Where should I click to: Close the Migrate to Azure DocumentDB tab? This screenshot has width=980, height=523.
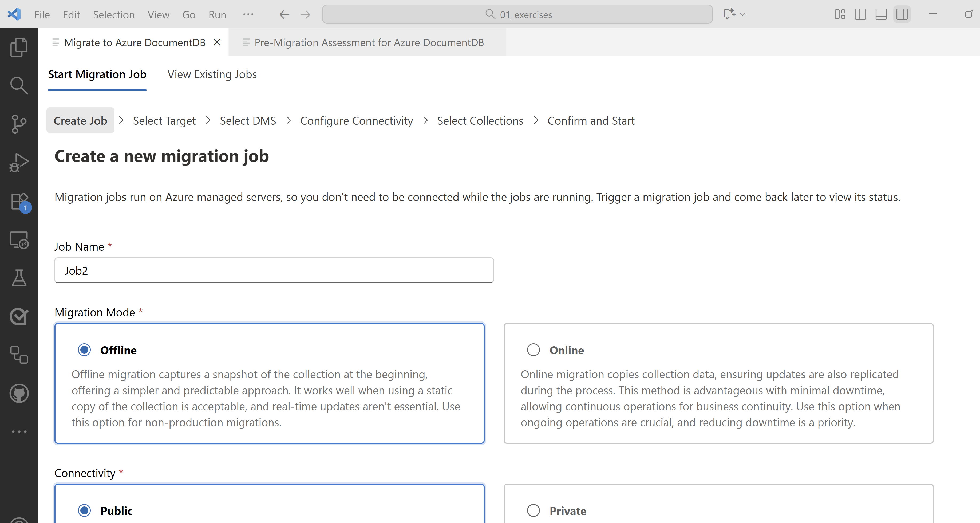[217, 42]
